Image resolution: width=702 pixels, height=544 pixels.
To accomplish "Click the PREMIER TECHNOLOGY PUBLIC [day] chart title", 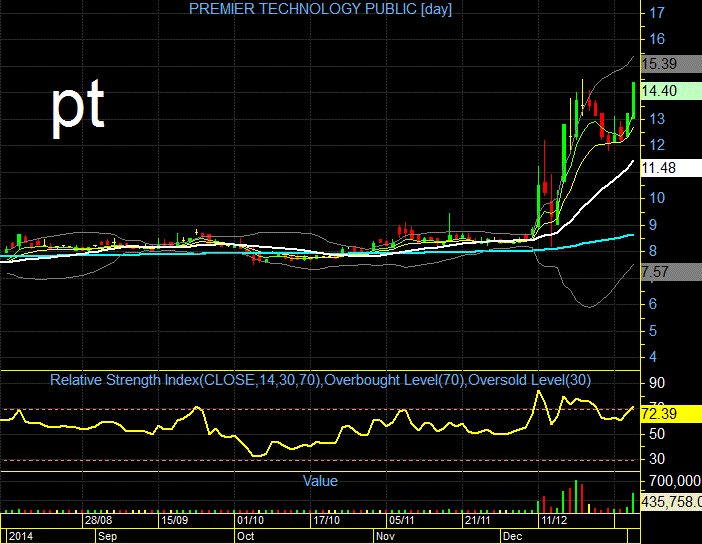I will click(x=320, y=9).
